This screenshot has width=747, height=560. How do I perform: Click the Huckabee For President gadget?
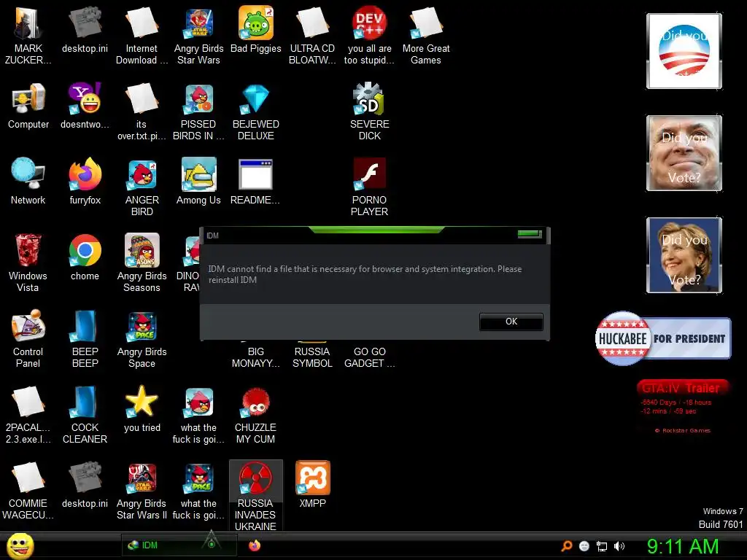pyautogui.click(x=662, y=338)
